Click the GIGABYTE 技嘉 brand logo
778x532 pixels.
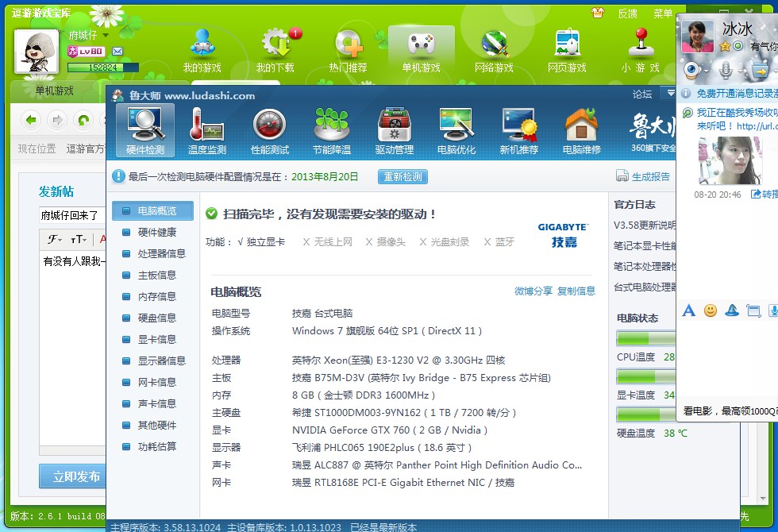564,235
